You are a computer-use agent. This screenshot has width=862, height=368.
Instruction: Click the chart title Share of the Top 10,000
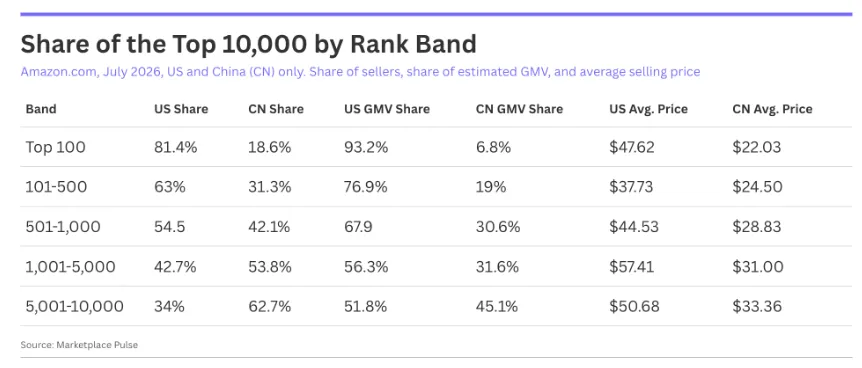click(x=248, y=45)
